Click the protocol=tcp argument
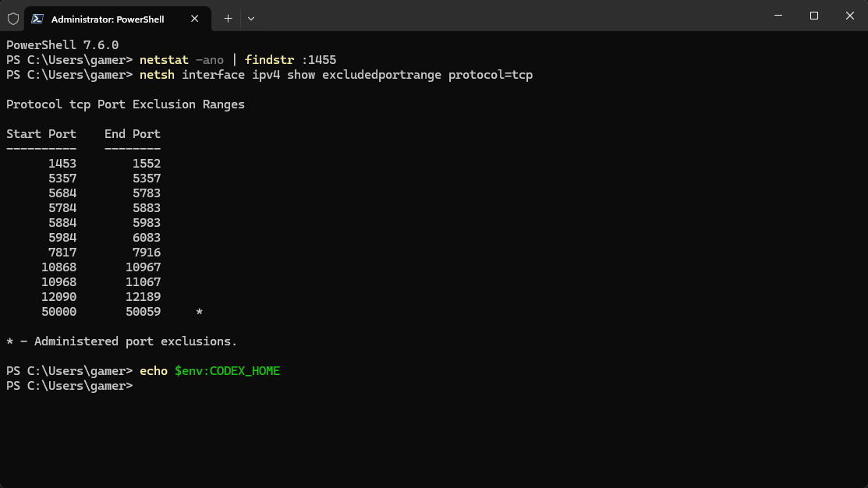 click(491, 75)
